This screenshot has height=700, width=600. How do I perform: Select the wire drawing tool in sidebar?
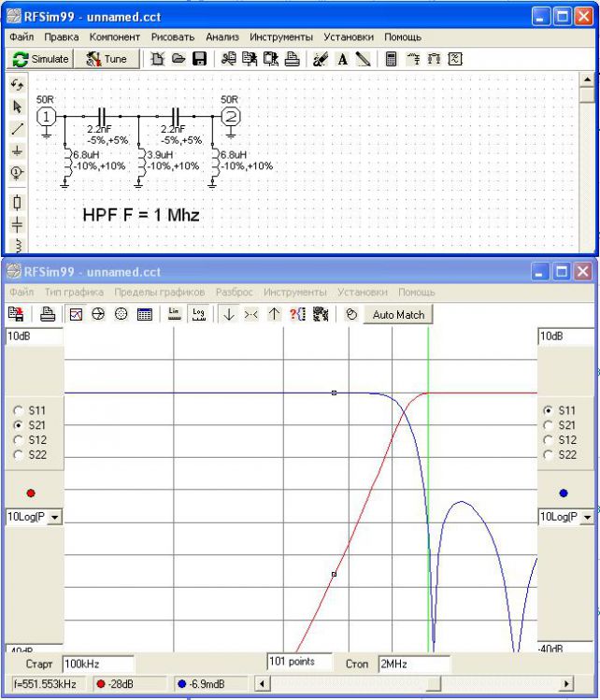17,129
